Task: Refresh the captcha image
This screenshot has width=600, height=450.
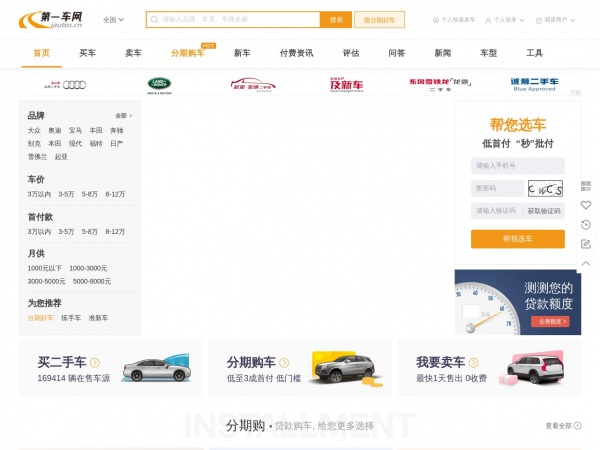Action: tap(545, 188)
